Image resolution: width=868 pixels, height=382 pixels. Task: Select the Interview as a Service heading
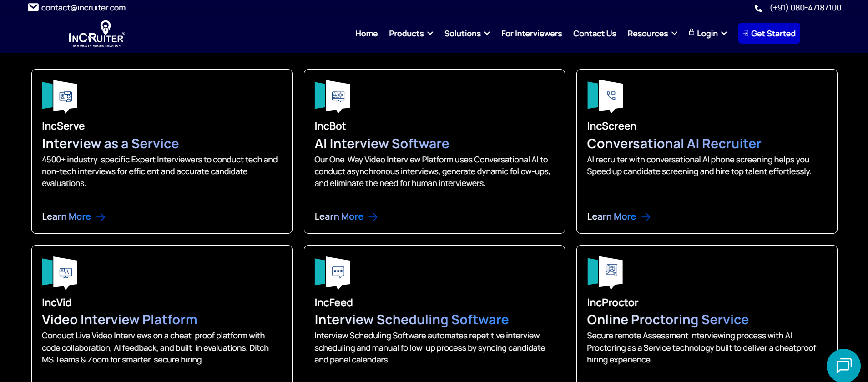coord(111,144)
